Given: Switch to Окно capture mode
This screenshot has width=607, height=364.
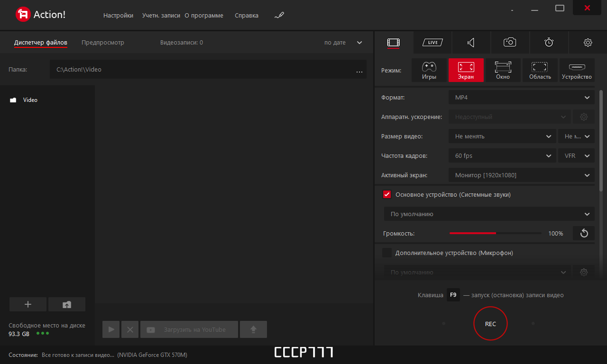Looking at the screenshot, I should coord(503,70).
